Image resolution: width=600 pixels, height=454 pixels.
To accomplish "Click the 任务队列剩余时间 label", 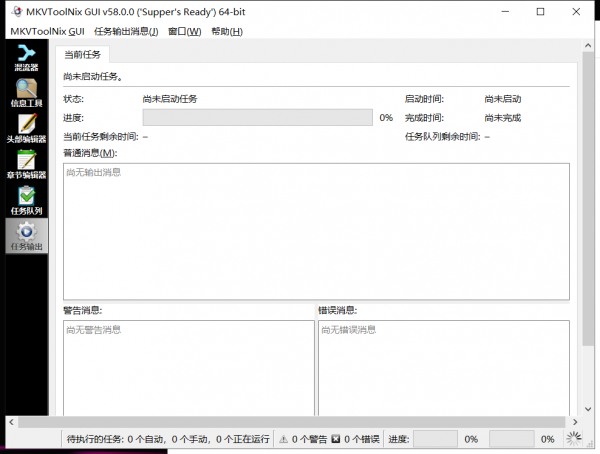I will point(443,137).
